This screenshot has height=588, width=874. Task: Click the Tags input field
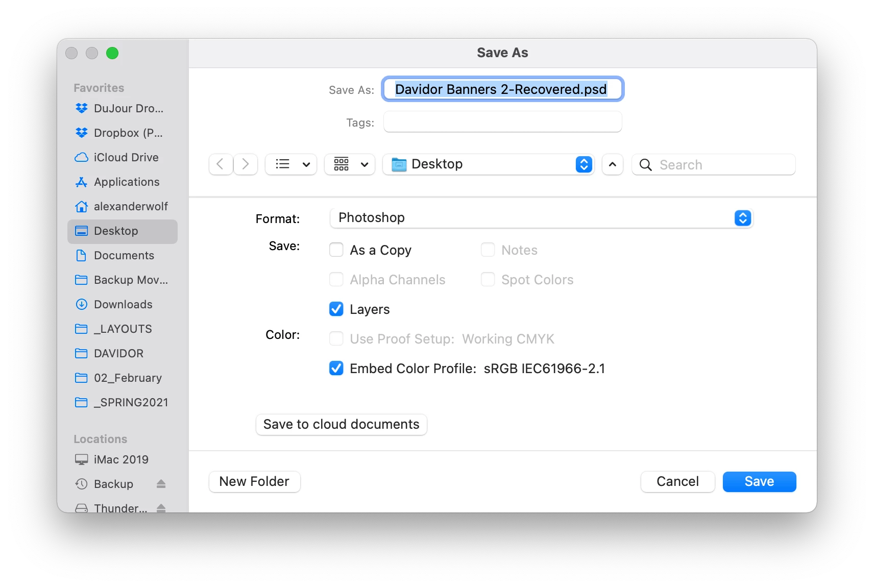click(x=503, y=122)
